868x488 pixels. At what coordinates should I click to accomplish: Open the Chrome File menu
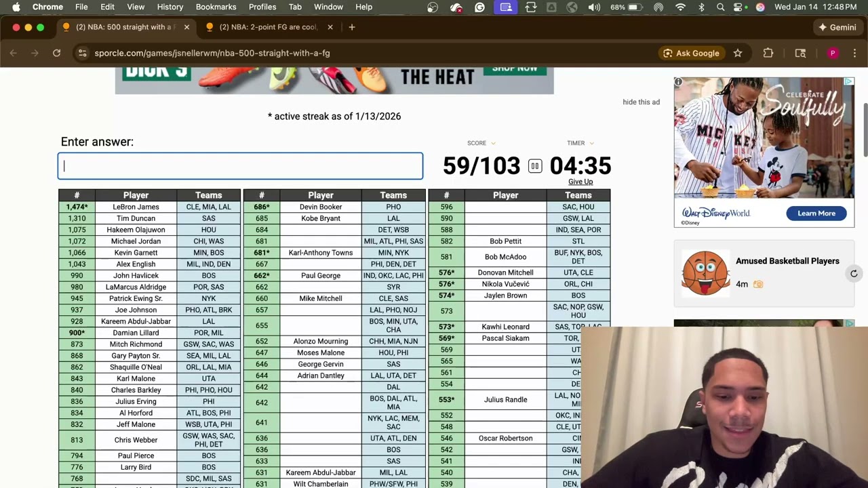click(81, 7)
